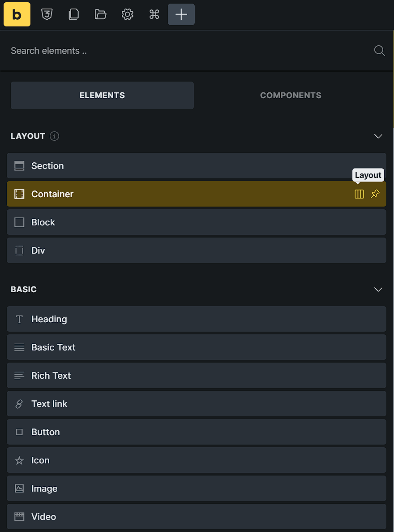Click the command key shortcut icon
The image size is (394, 532).
coord(154,14)
